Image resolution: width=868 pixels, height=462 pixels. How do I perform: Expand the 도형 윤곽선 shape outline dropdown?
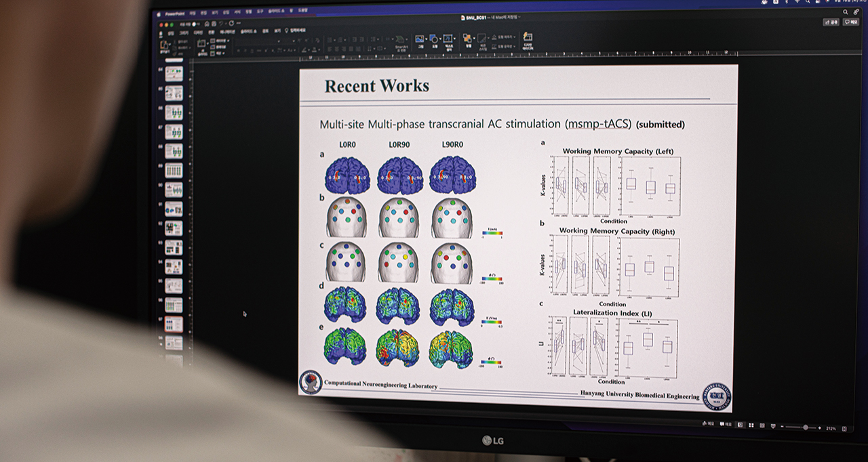[504, 46]
